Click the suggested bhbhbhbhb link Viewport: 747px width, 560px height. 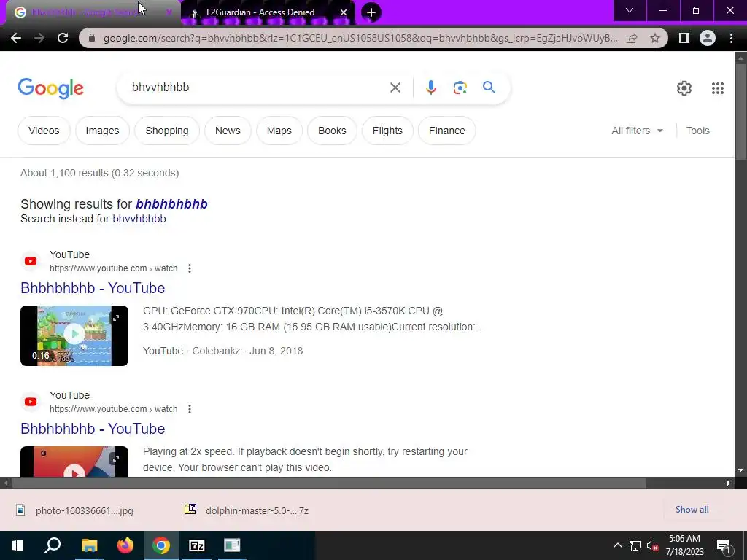[x=171, y=204]
